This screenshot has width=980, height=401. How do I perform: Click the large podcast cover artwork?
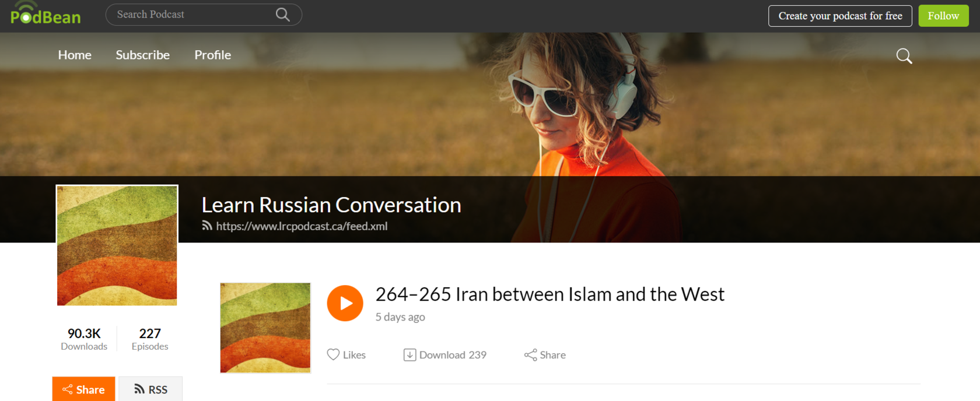[x=117, y=245]
